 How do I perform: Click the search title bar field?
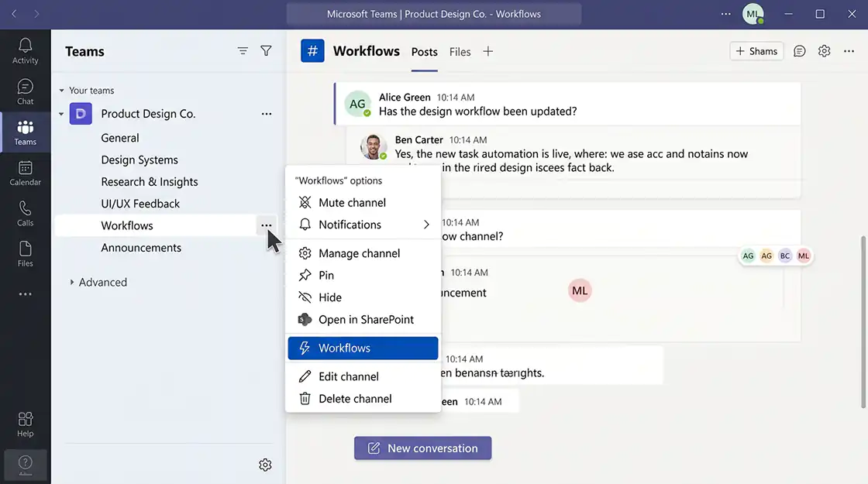(434, 14)
